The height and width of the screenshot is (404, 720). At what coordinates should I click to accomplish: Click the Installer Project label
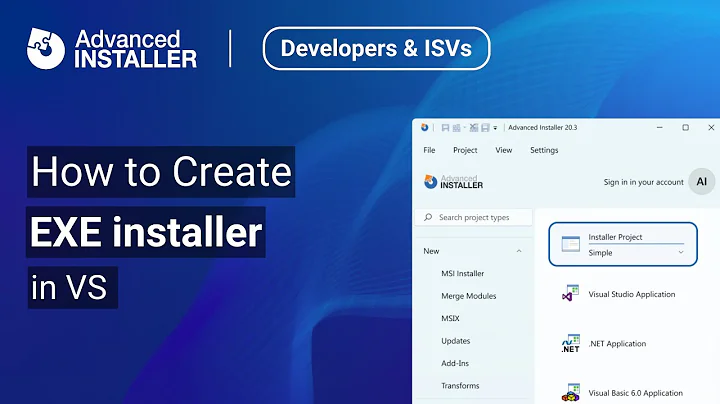[615, 237]
